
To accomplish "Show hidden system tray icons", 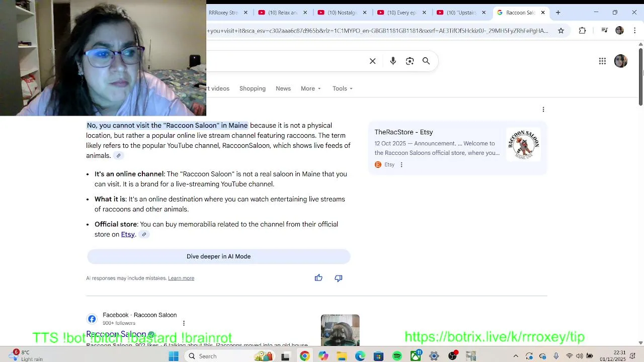I will 516,356.
